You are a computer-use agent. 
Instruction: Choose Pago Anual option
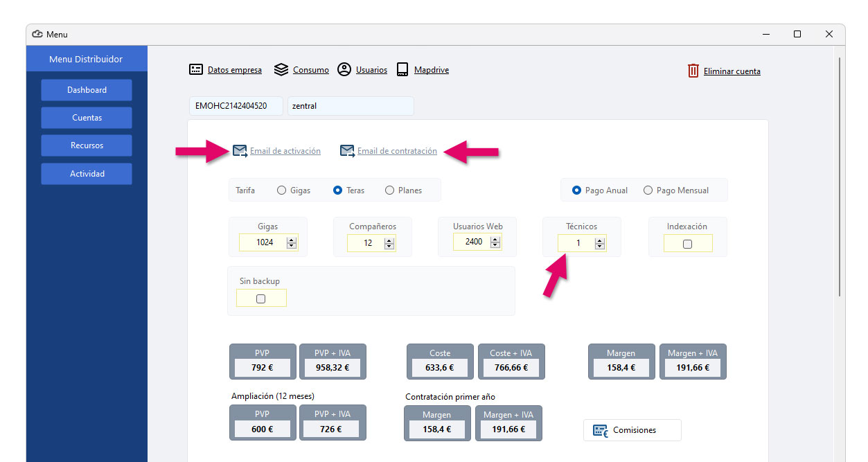(x=576, y=190)
